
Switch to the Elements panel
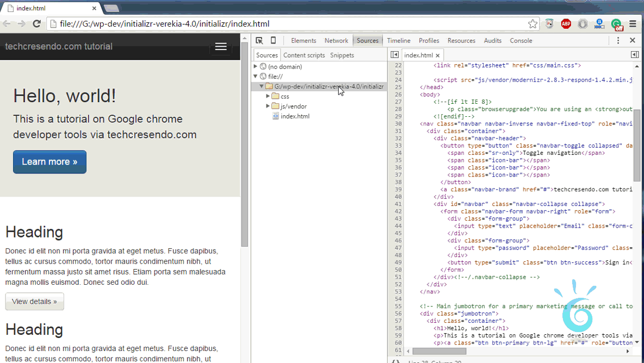pyautogui.click(x=304, y=41)
